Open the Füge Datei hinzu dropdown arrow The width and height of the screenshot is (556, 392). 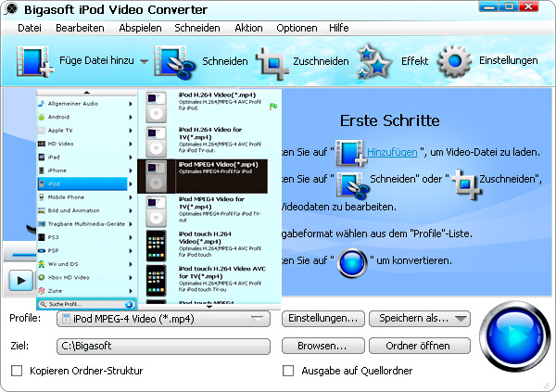click(144, 61)
